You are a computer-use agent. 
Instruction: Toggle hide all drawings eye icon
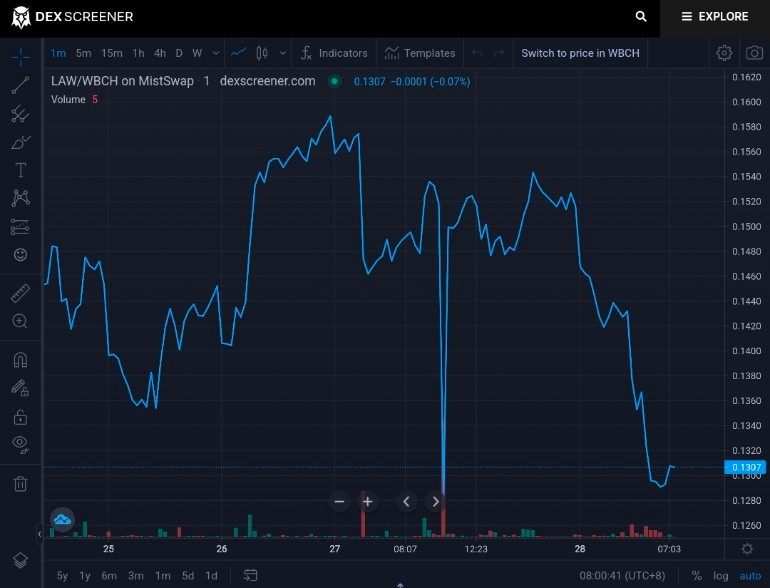point(20,444)
